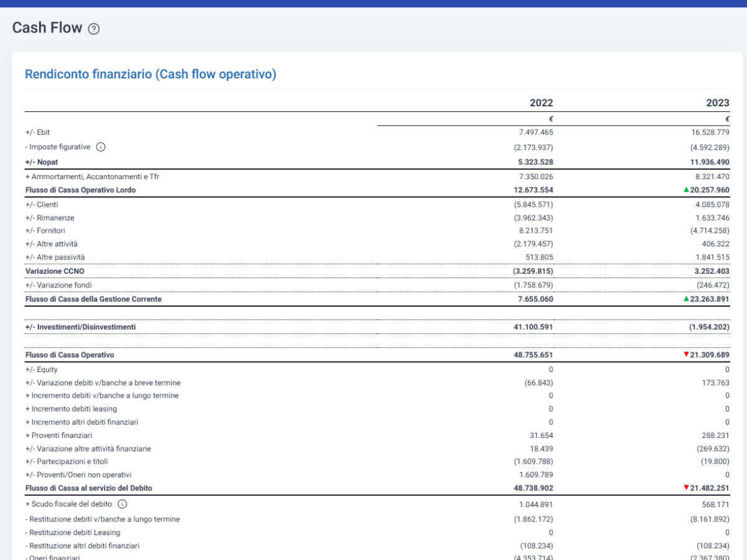747x560 pixels.
Task: Click Variazione CCNO 2022 value (3.259.815)
Action: tap(533, 271)
